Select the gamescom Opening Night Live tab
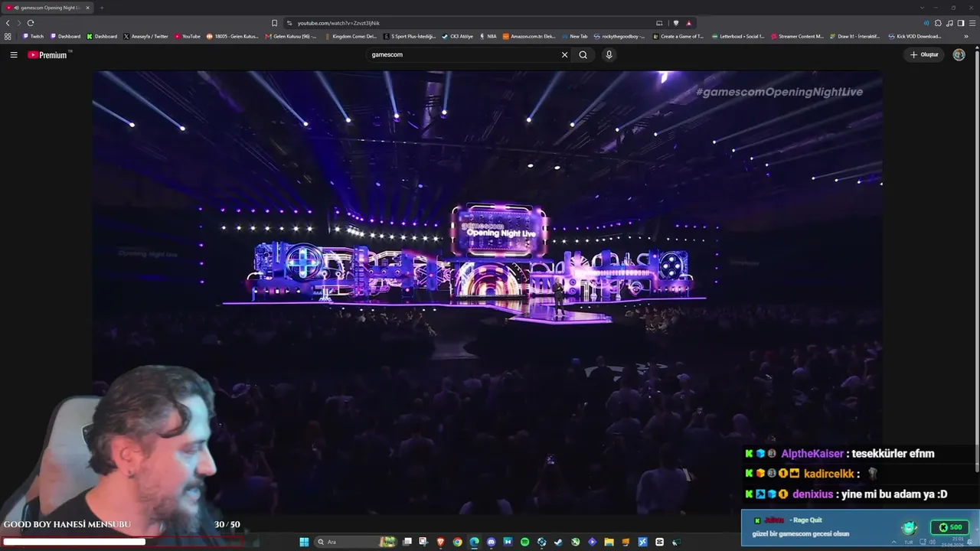 (47, 8)
